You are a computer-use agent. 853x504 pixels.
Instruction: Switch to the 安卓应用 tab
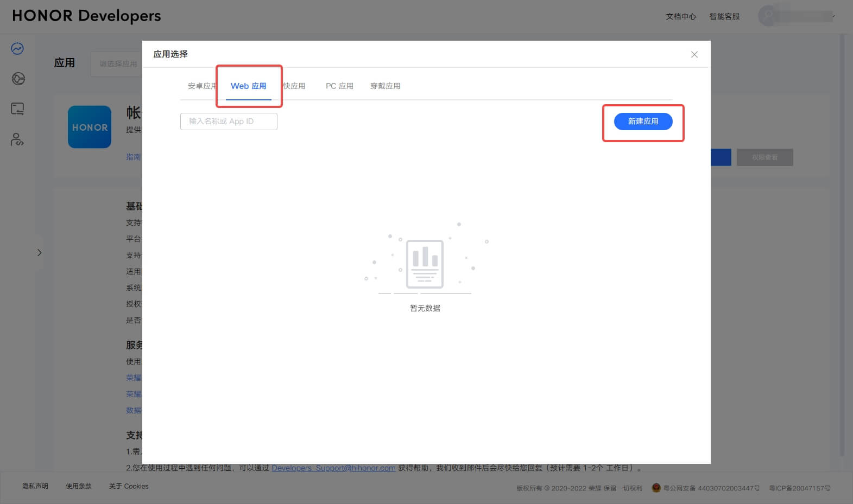coord(201,86)
